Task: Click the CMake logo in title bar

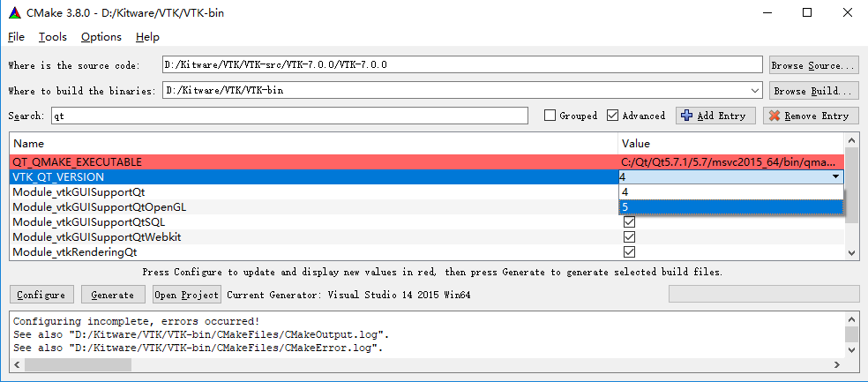Action: (15, 12)
